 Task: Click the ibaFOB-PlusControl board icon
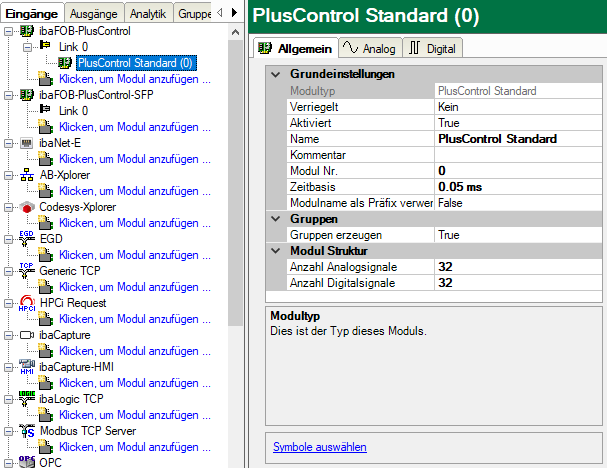click(x=27, y=31)
